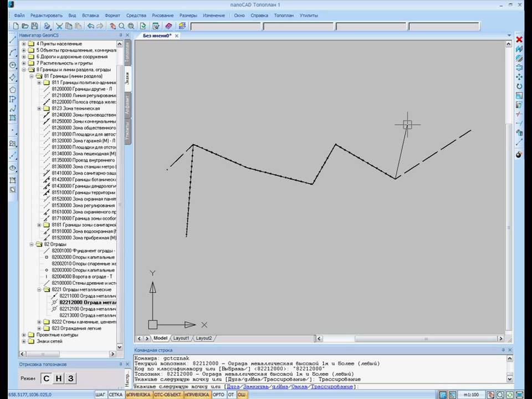The width and height of the screenshot is (532, 399).
Task: Select the Circle tool in the left toolbar
Action: click(13, 65)
